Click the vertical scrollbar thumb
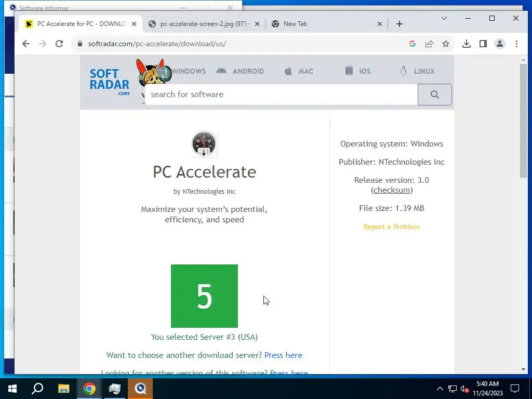This screenshot has height=399, width=532. click(523, 121)
